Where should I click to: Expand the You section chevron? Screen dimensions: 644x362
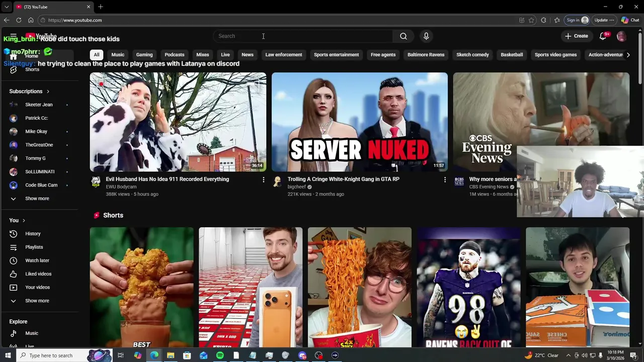[x=24, y=220]
